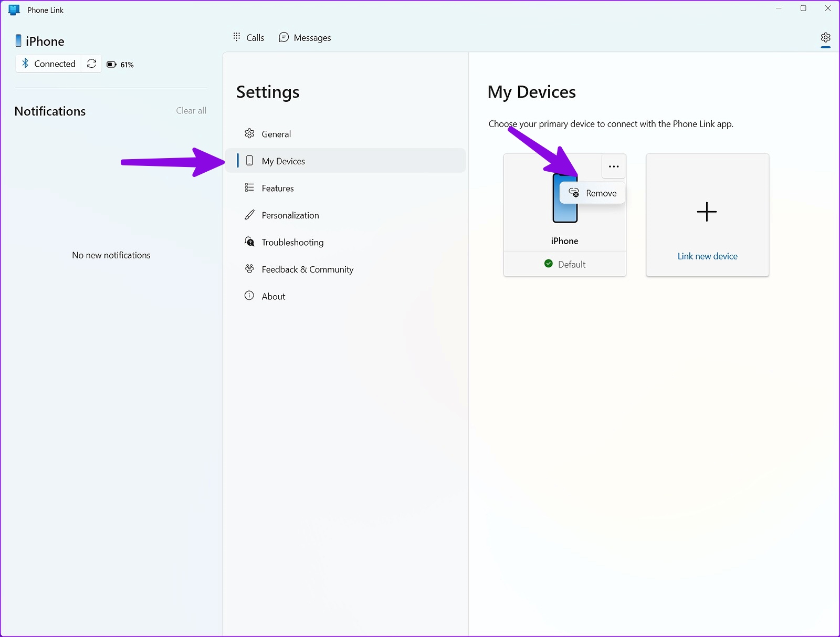Select General in Settings
Screen dimensions: 840x637
pyautogui.click(x=345, y=134)
